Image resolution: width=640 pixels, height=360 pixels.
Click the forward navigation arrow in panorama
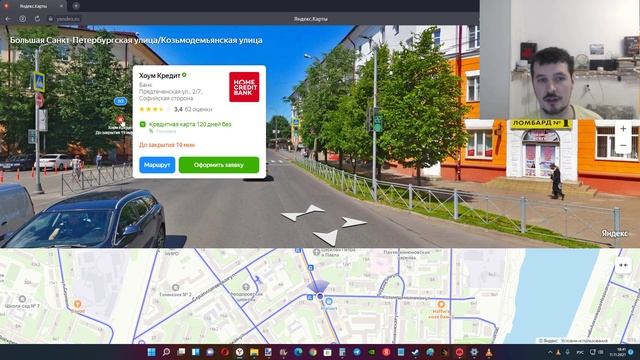[314, 209]
